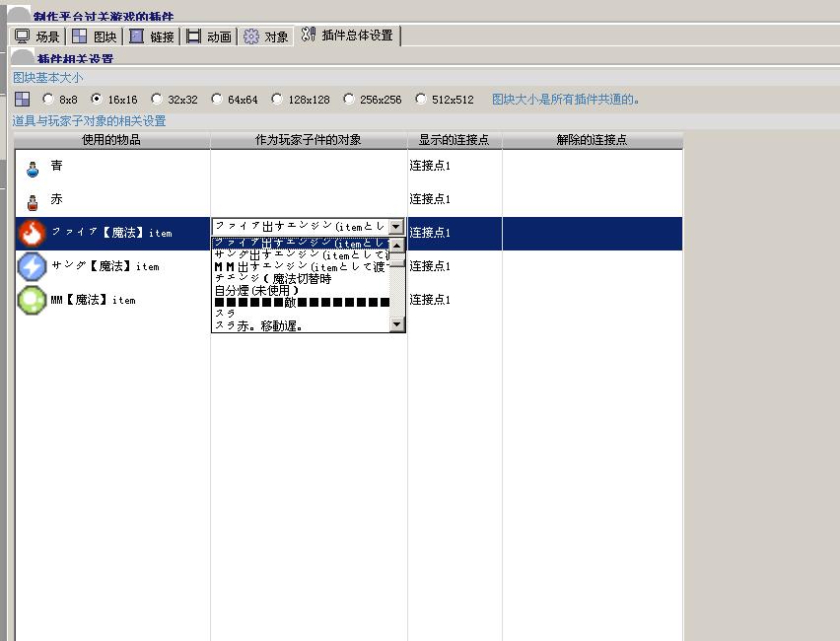Click the monitor icon on 场景 tab
Screen dimensions: 840x641
pyautogui.click(x=23, y=36)
